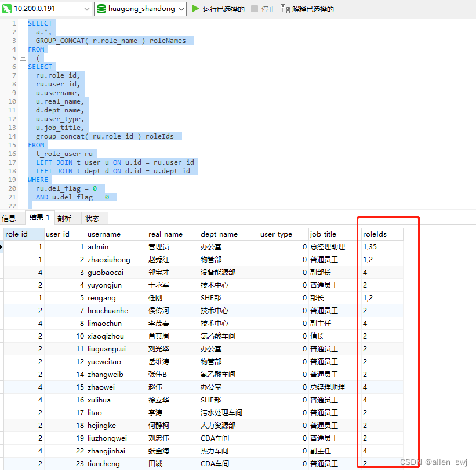Select the houchuanhe username cell
Screen dimensions: 476x472
[x=117, y=311]
